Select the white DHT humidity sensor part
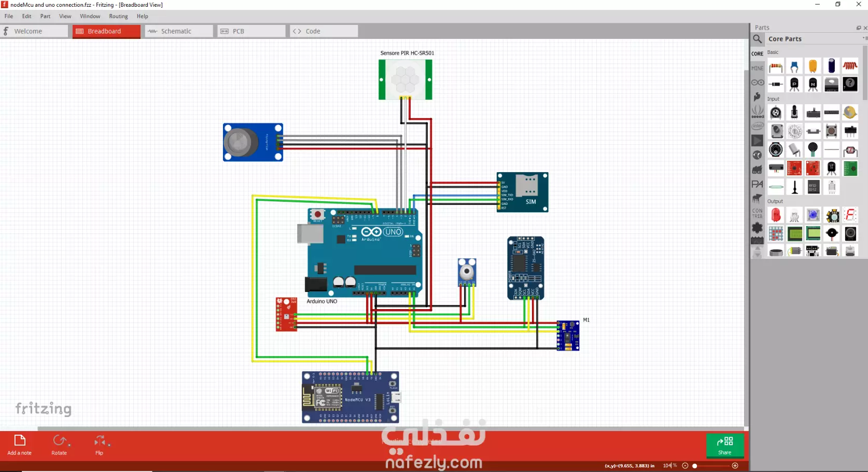The image size is (868, 472). [x=832, y=187]
